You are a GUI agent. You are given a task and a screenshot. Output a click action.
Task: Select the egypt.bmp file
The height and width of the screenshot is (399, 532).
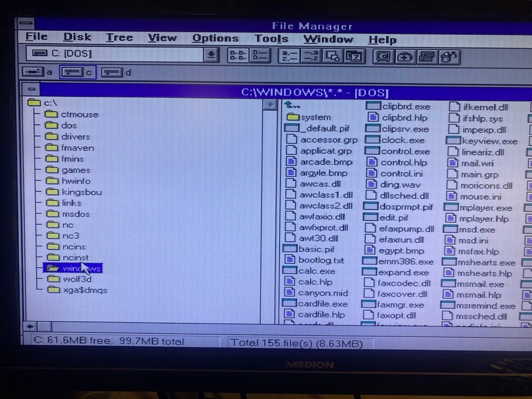click(x=394, y=250)
